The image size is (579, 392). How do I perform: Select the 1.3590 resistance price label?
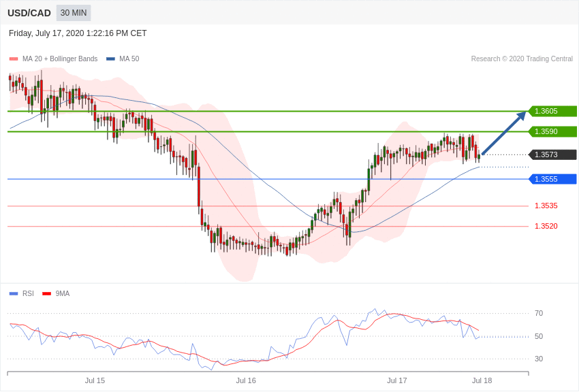click(553, 131)
